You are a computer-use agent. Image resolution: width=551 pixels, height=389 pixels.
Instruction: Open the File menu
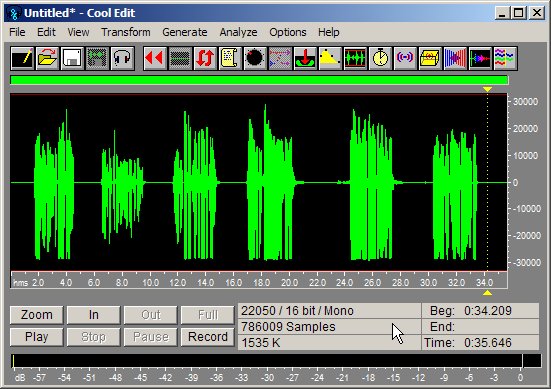17,32
